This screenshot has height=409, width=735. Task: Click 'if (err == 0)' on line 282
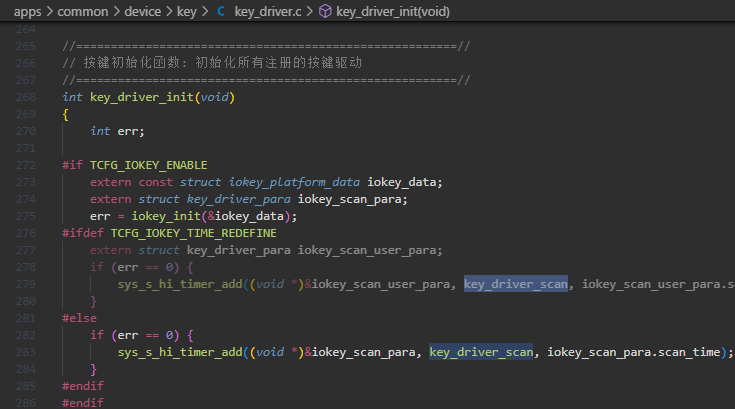135,335
